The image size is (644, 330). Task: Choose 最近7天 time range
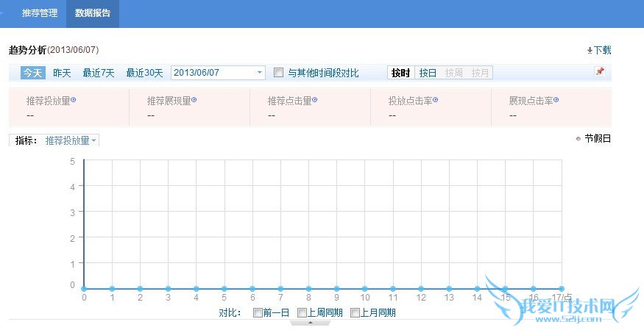[99, 73]
